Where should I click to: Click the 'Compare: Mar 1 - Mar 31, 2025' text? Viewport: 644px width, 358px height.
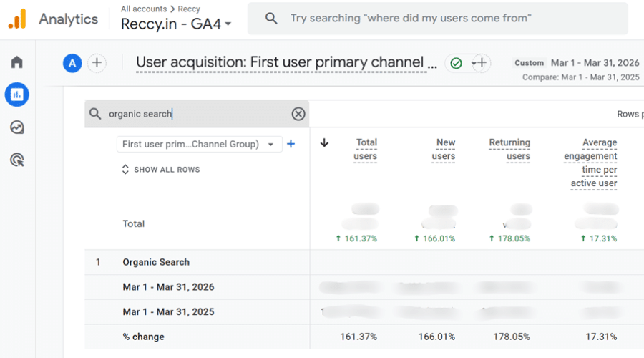tap(581, 77)
